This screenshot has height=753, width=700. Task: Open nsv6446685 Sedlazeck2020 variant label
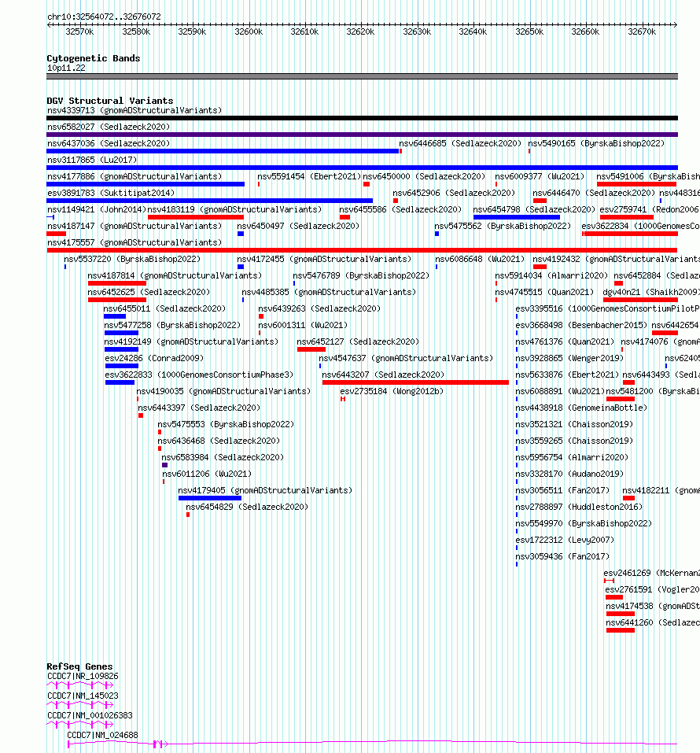click(x=460, y=143)
